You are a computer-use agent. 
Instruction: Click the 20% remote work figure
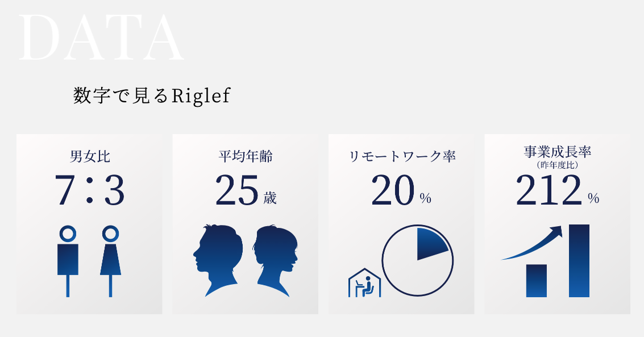401,190
